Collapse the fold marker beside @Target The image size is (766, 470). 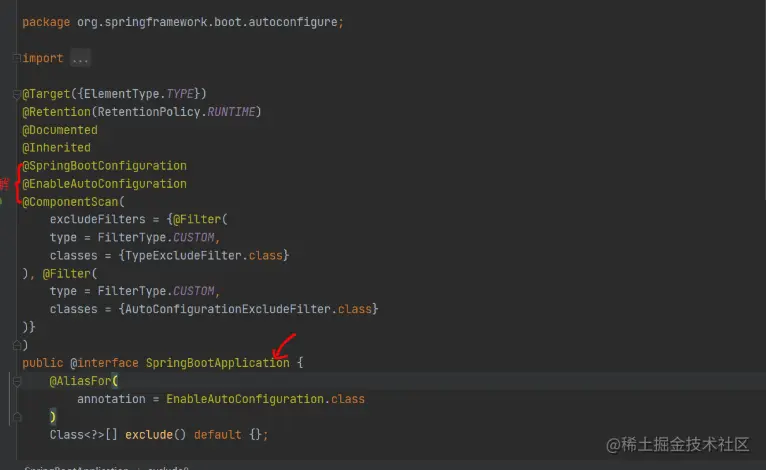click(16, 94)
